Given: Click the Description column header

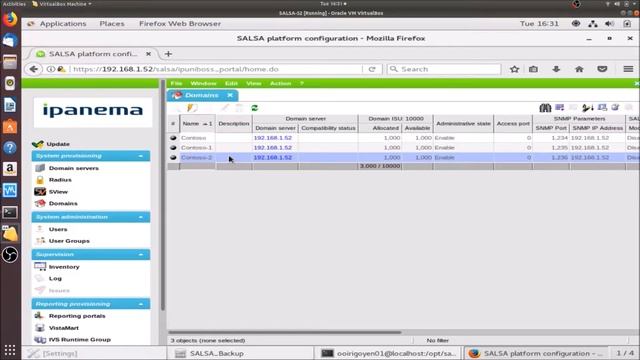Looking at the screenshot, I should [233, 123].
